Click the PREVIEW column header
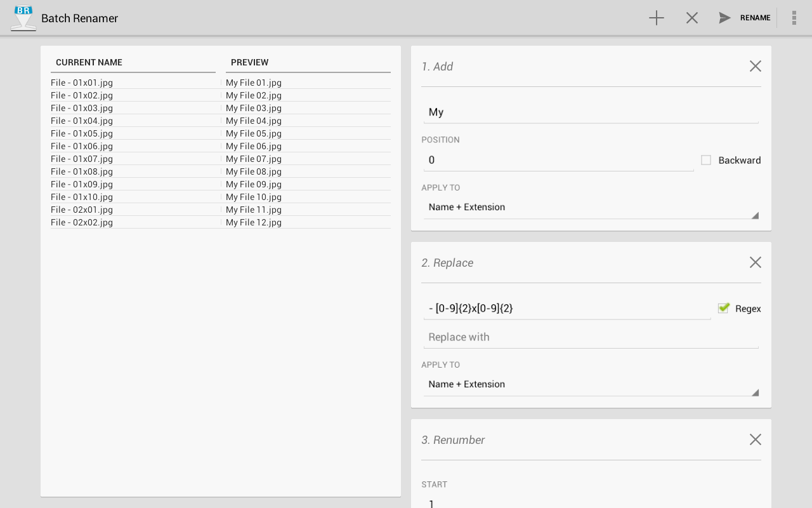 pos(249,62)
